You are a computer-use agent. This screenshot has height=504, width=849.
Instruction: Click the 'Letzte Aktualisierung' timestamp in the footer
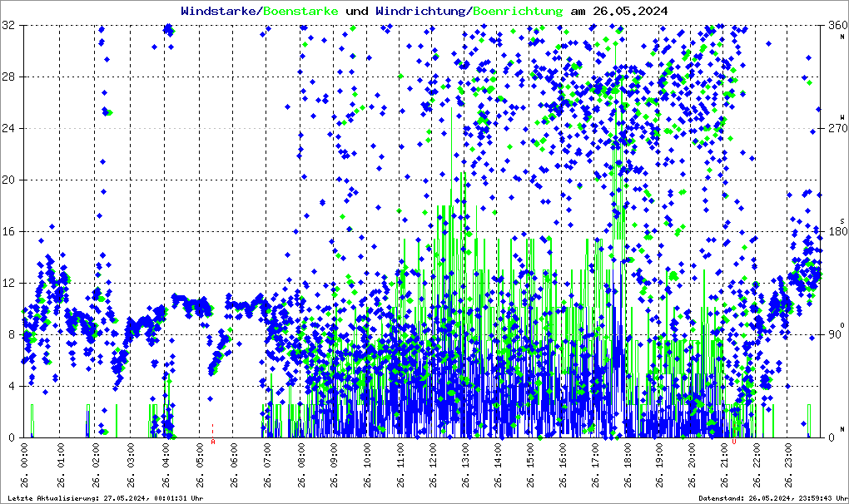pyautogui.click(x=104, y=498)
